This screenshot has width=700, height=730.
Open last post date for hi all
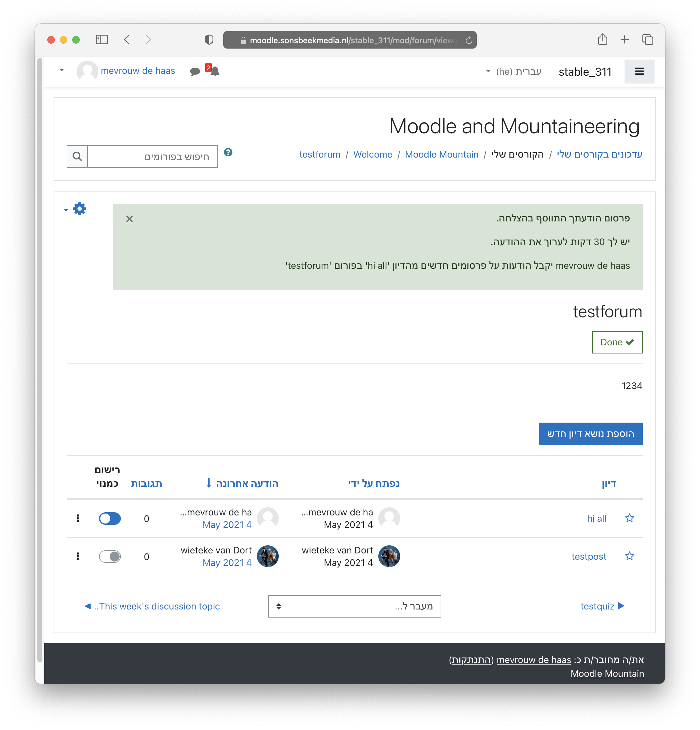click(227, 524)
